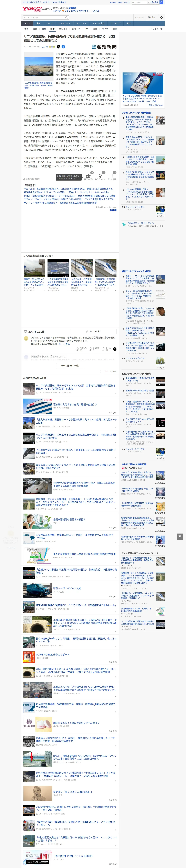Open the トップ tab

point(27,24)
